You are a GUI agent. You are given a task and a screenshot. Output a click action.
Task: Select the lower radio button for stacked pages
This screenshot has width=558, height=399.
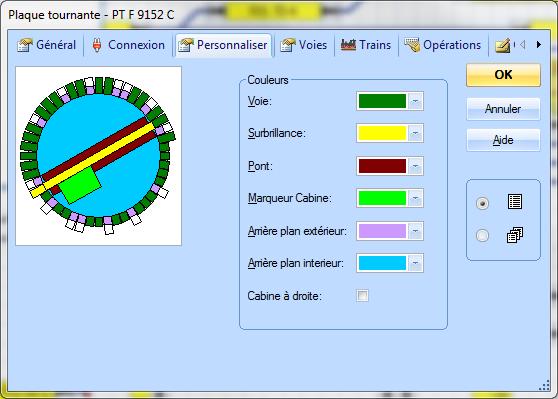click(482, 236)
